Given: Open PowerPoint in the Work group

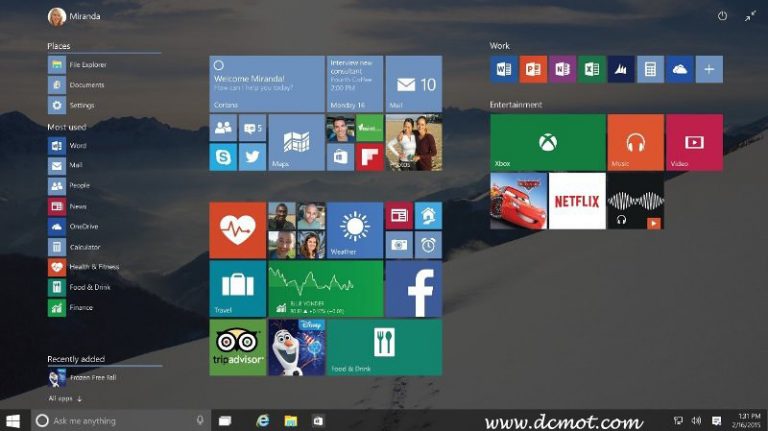Looking at the screenshot, I should (x=532, y=69).
